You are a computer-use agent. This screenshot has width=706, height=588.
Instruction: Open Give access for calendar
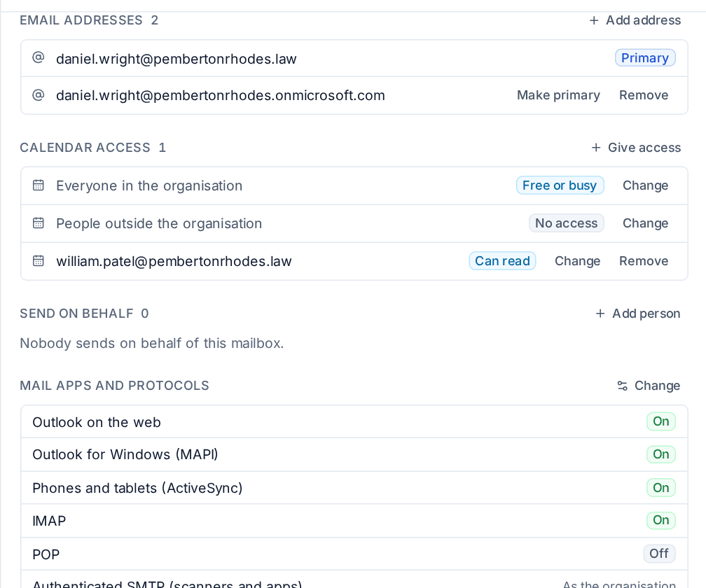point(636,148)
